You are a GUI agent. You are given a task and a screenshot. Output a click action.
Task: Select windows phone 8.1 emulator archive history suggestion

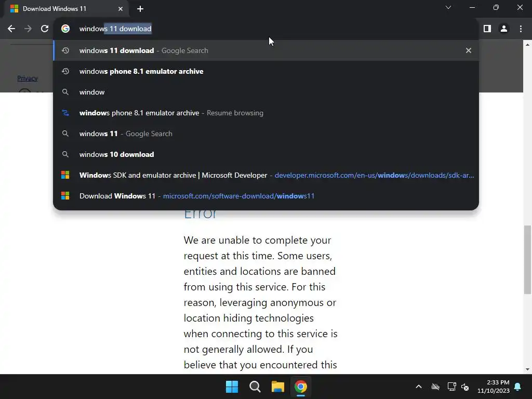point(266,71)
